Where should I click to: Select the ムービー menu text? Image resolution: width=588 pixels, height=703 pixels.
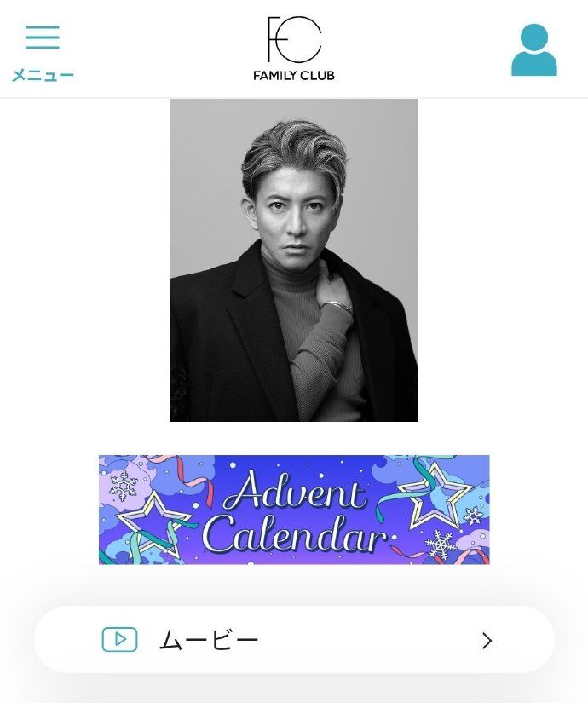click(209, 640)
